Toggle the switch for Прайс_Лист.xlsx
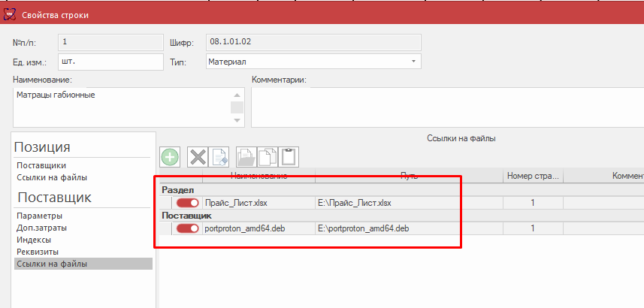Screen dimensions: 644x308 [188, 203]
